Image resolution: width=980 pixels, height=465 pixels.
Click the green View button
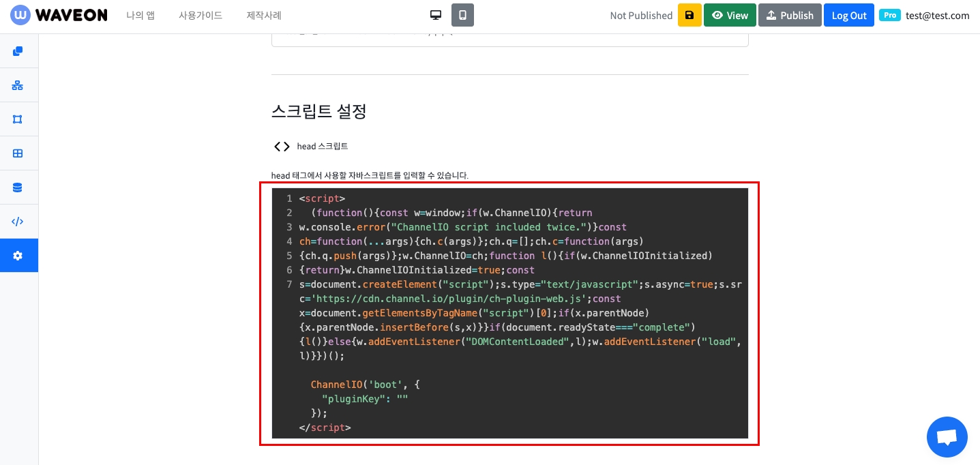point(729,15)
